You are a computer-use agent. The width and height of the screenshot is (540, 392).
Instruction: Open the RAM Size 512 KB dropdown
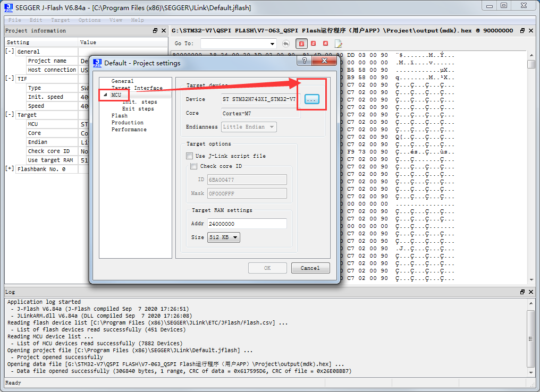224,237
